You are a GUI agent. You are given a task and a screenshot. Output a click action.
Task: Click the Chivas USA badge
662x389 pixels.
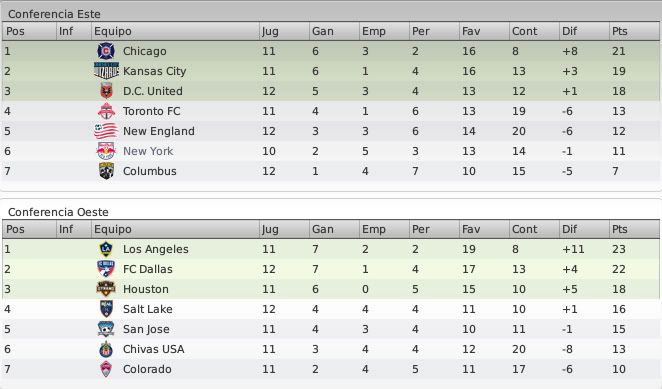coord(106,349)
